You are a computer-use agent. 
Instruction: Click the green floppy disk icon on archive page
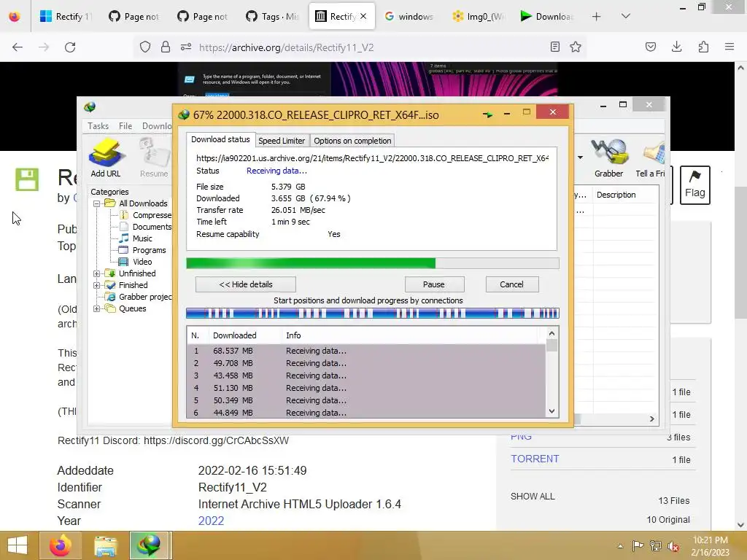27,179
